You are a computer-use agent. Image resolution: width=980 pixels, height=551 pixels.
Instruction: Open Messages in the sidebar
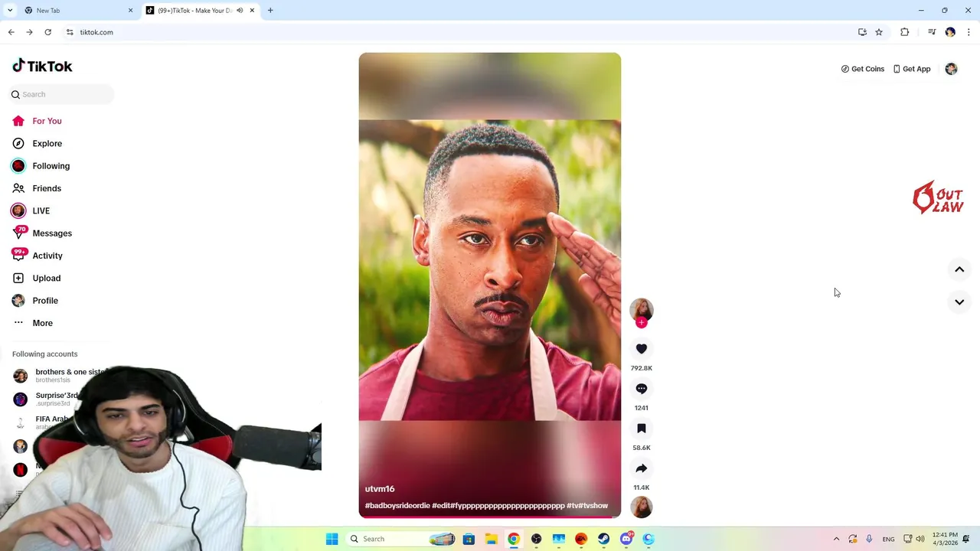[41, 233]
